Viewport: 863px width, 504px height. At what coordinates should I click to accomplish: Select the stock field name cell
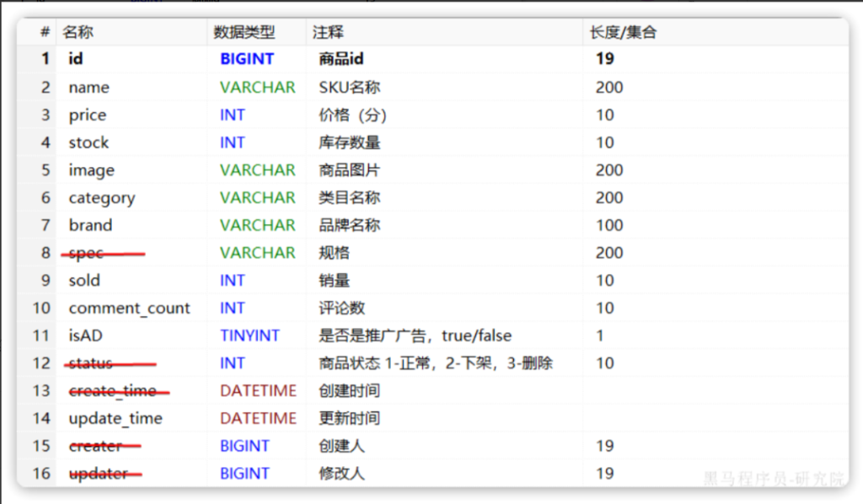[x=88, y=142]
